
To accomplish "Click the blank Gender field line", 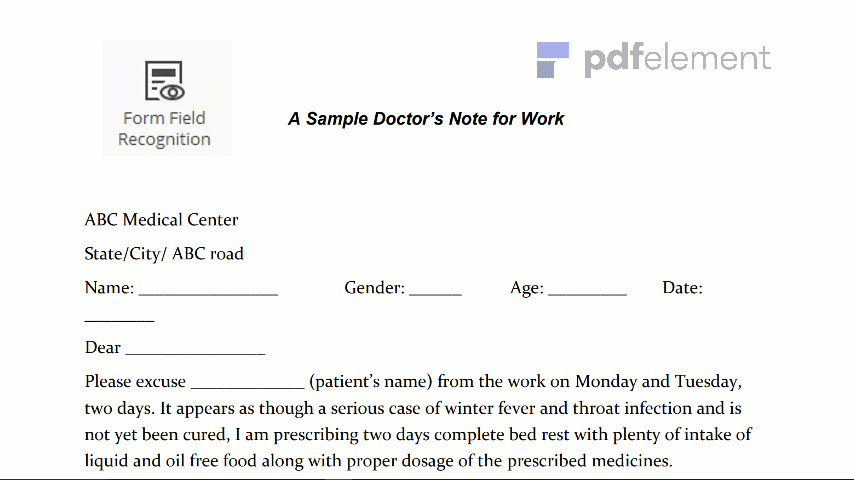I will click(435, 292).
